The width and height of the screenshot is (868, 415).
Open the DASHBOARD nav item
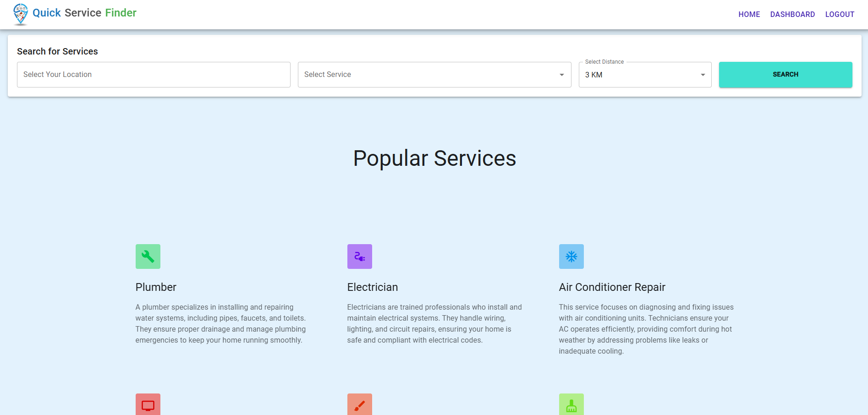pyautogui.click(x=792, y=14)
